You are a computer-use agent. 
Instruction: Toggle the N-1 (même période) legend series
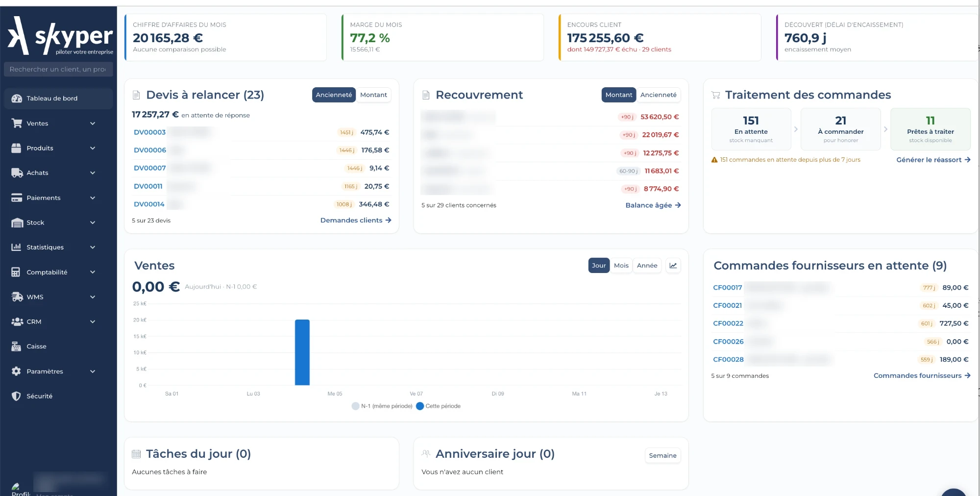tap(382, 406)
